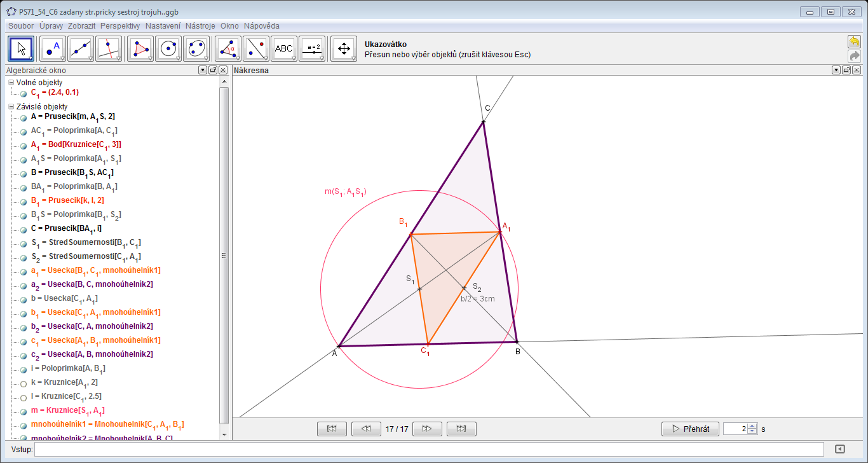Viewport: 868px width, 463px height.
Task: Open Nákresna panel options arrow
Action: [836, 71]
